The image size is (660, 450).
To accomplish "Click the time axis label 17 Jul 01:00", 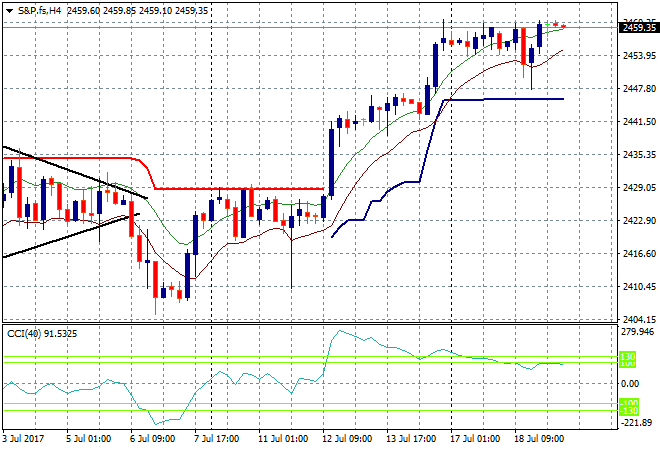I will coord(475,439).
